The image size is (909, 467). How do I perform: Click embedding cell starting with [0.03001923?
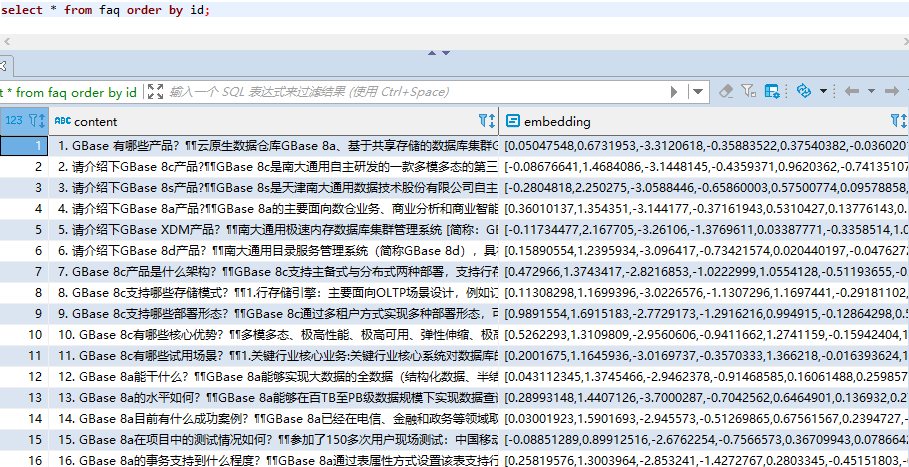pos(704,418)
